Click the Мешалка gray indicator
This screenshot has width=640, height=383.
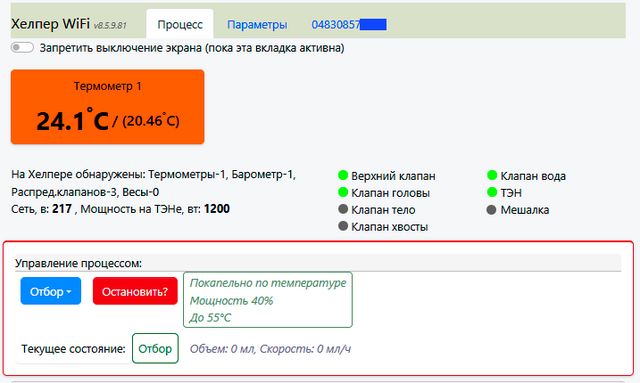click(491, 209)
